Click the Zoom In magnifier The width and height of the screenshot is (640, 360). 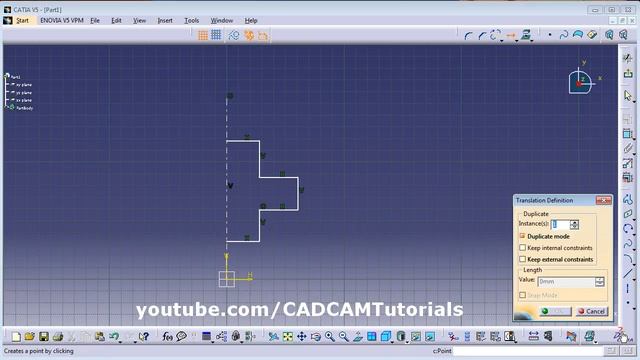pyautogui.click(x=330, y=337)
